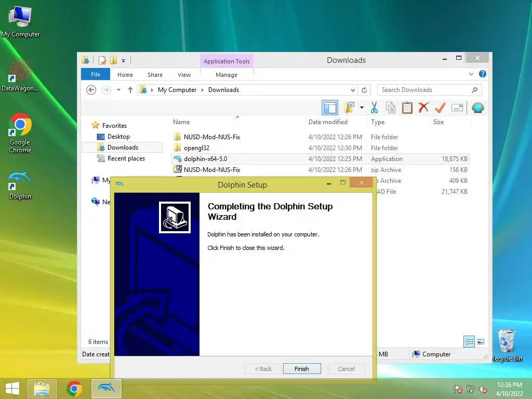Open the Action Center flag tray icon
Viewport: 532px width, 399px height.
[x=458, y=389]
